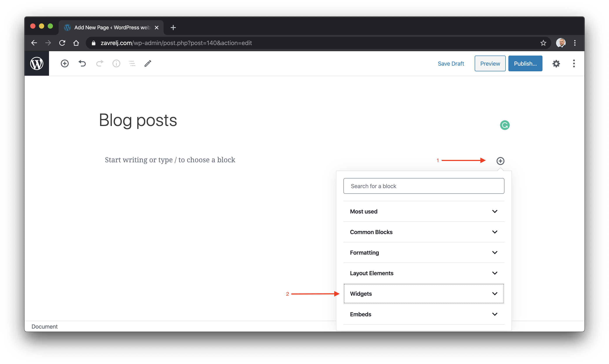The image size is (609, 364).
Task: Open the Add block inserter in the top toolbar
Action: coord(65,63)
